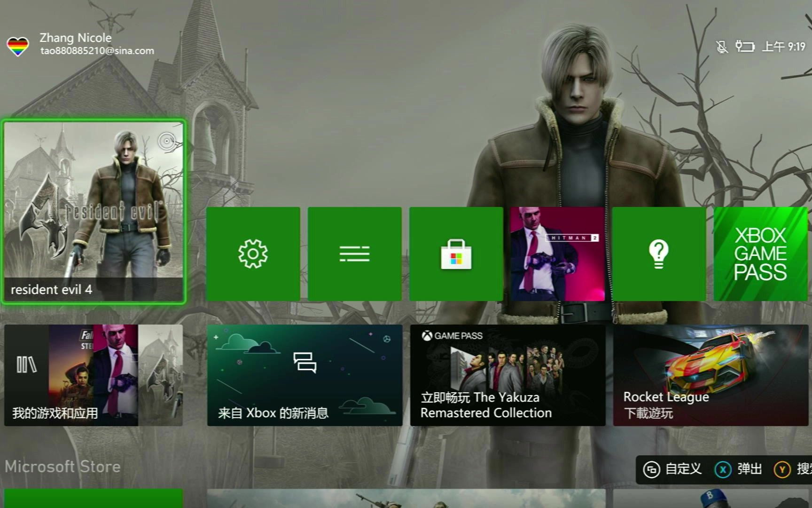The image size is (812, 508).
Task: Open the Rocket League download tile
Action: click(x=710, y=375)
